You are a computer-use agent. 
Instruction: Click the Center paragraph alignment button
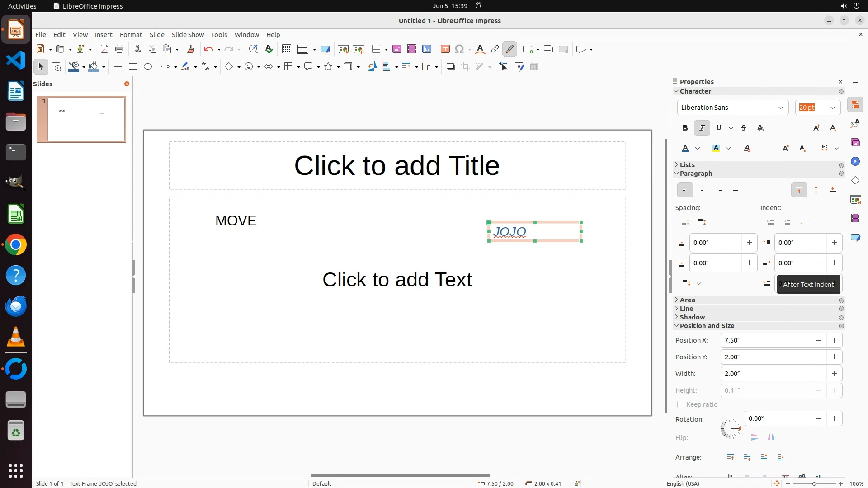[702, 190]
